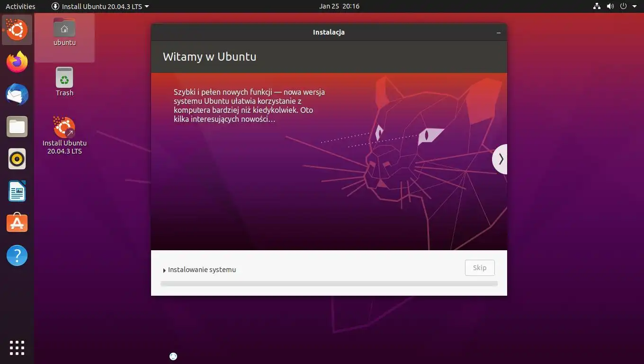Launch Firefox from the dock

pos(17,62)
